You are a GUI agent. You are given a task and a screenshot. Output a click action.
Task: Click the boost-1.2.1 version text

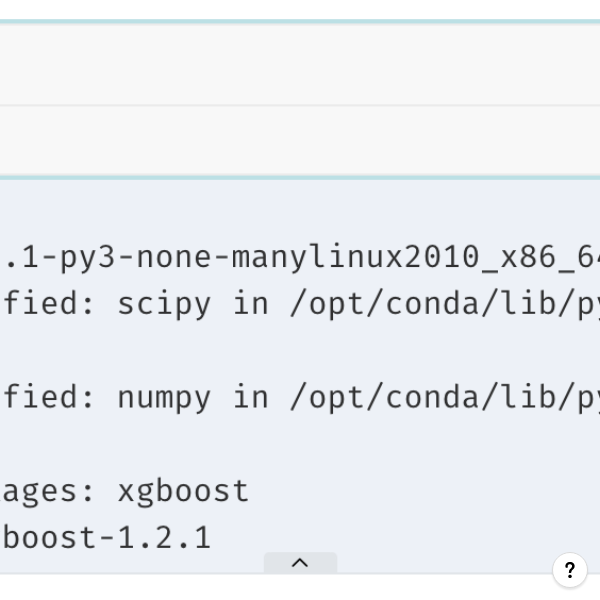[x=107, y=538]
